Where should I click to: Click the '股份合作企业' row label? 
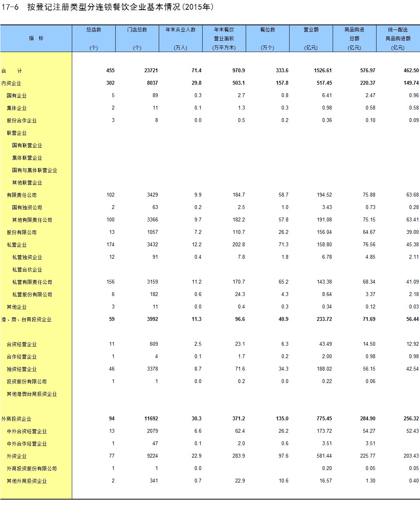22,120
